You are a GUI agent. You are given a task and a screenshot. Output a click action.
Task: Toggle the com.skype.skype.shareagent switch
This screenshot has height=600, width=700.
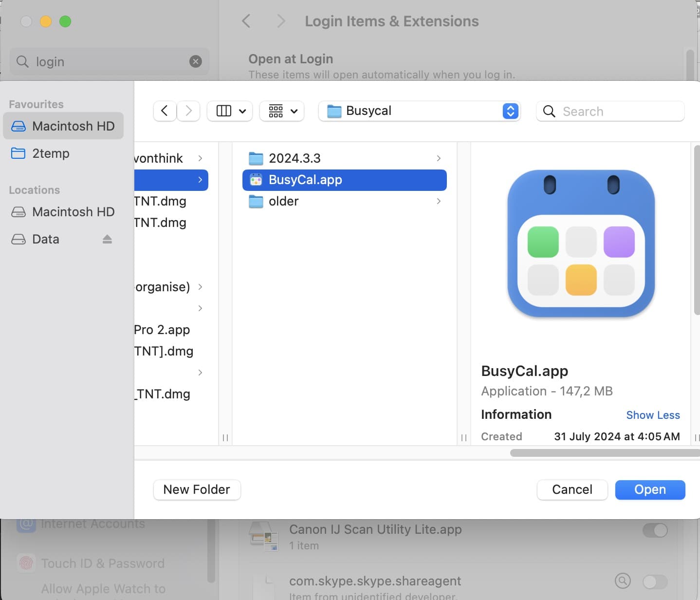(655, 581)
